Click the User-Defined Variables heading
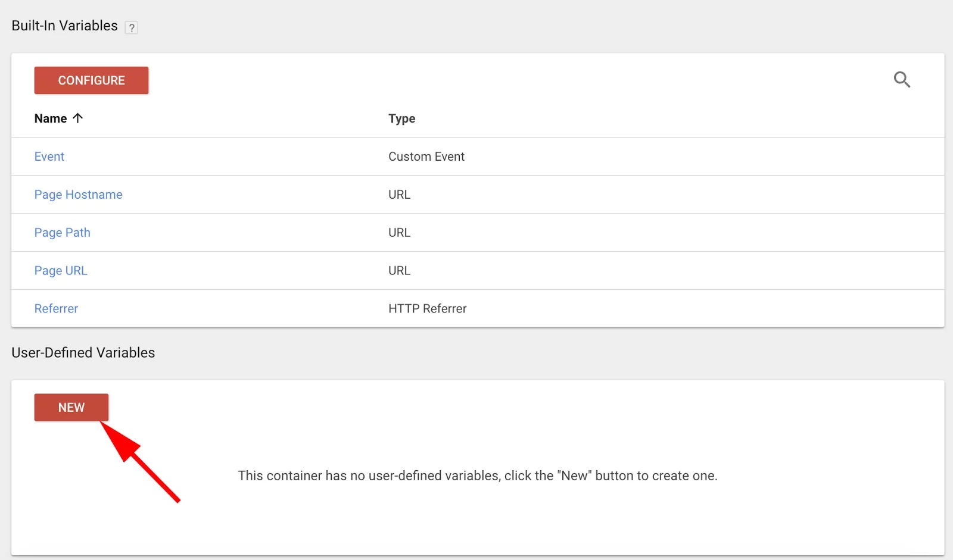The width and height of the screenshot is (953, 560). pyautogui.click(x=83, y=353)
